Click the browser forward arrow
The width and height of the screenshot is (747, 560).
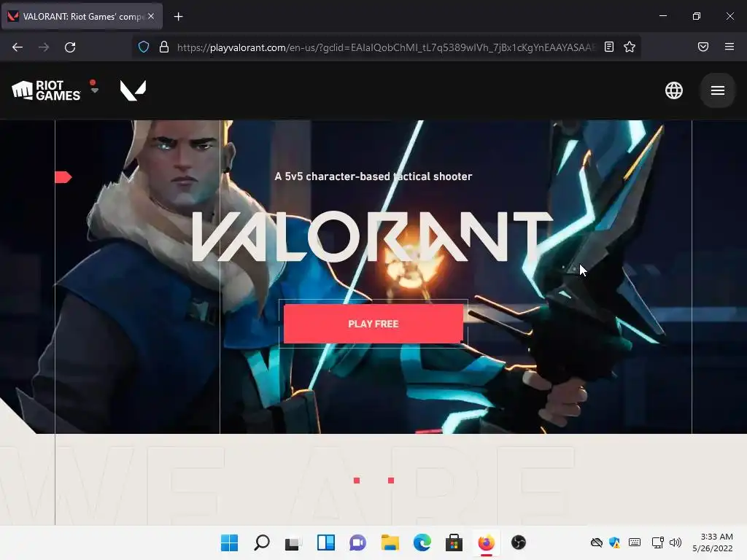click(x=44, y=47)
